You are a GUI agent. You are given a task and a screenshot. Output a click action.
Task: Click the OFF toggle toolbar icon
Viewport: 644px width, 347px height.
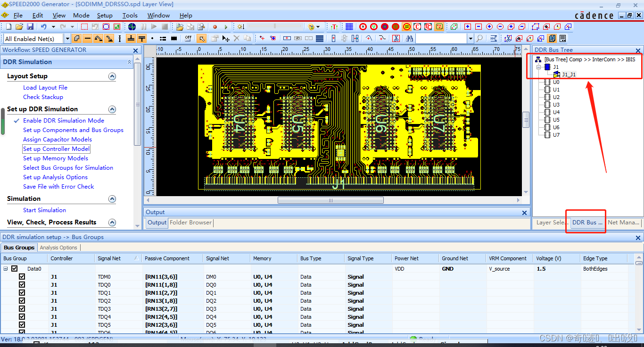click(x=188, y=39)
